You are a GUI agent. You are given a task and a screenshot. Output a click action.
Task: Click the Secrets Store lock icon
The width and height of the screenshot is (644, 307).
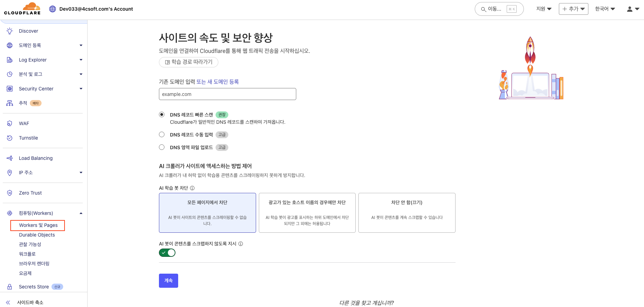(10, 287)
